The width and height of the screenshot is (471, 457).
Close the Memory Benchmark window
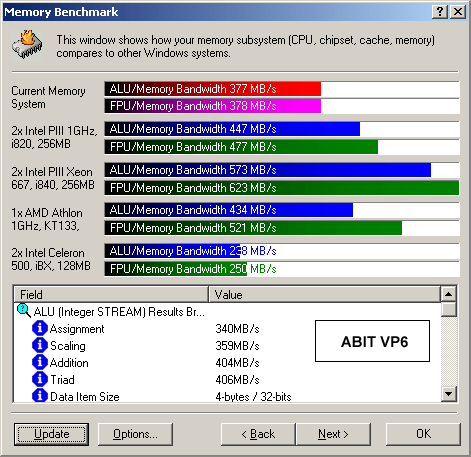458,12
